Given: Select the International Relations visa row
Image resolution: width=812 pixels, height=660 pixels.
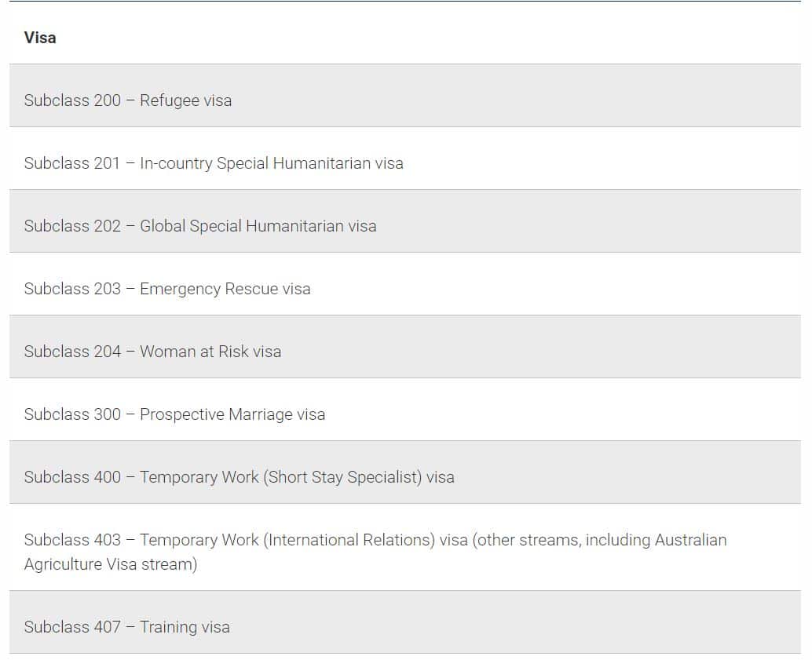Looking at the screenshot, I should [x=375, y=540].
